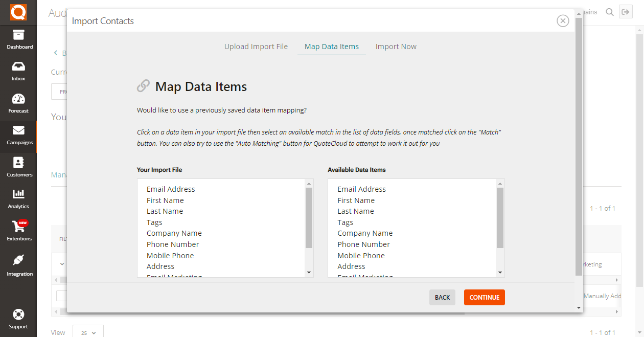This screenshot has height=337, width=644.
Task: Go to Inbox in sidebar
Action: (18, 67)
